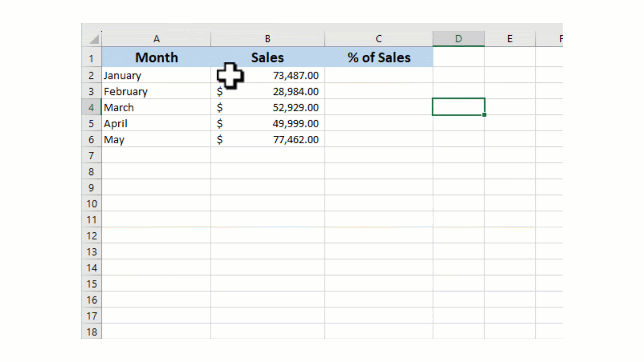This screenshot has width=644, height=362.
Task: Select row 6 header
Action: [91, 140]
